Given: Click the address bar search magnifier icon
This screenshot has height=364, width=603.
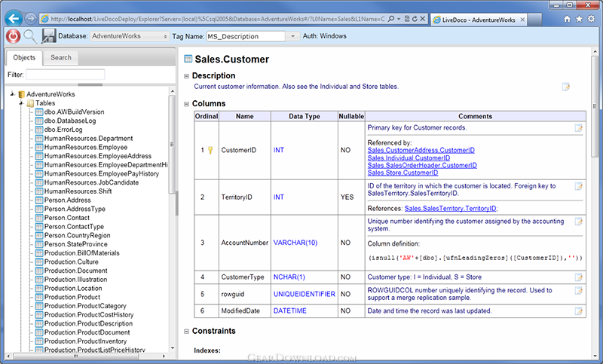Looking at the screenshot, I should point(391,18).
